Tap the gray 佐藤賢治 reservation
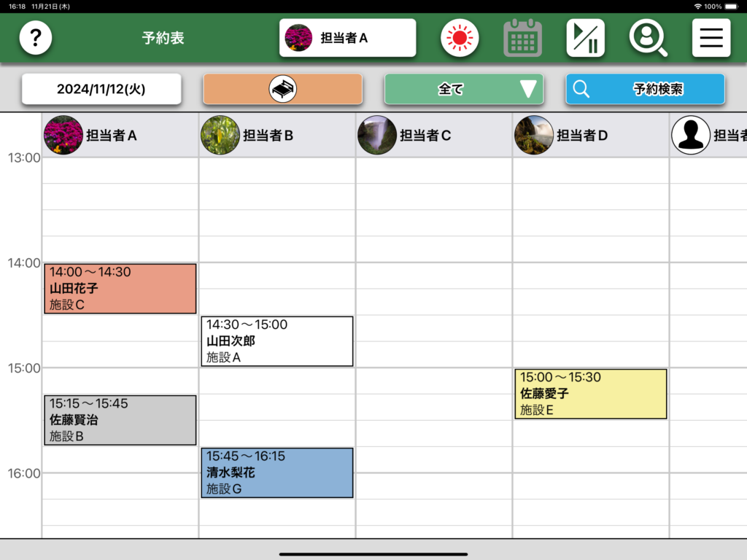The height and width of the screenshot is (560, 747). tap(120, 420)
